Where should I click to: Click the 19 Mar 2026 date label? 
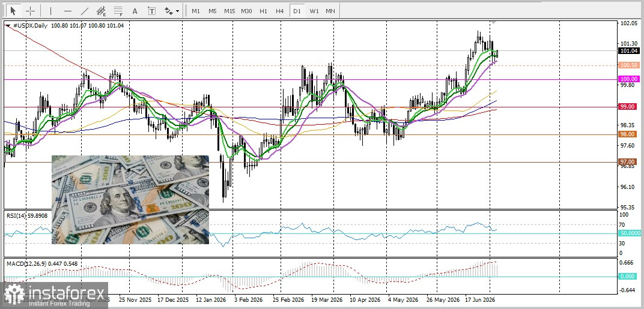pos(327,300)
